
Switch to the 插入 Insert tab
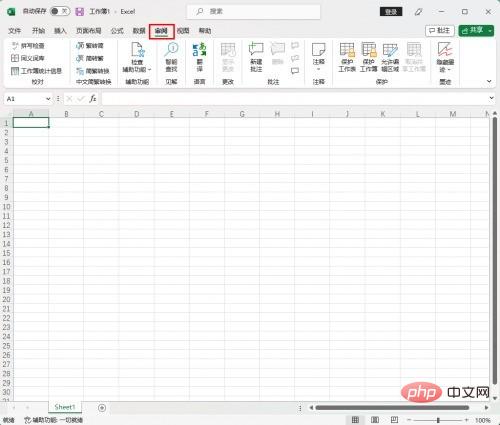(60, 31)
